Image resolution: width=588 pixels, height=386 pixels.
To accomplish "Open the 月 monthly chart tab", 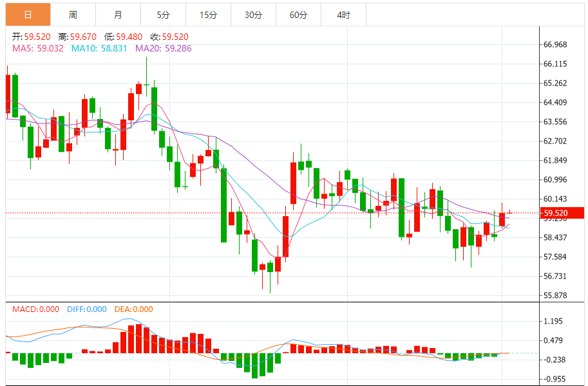I will pyautogui.click(x=118, y=15).
